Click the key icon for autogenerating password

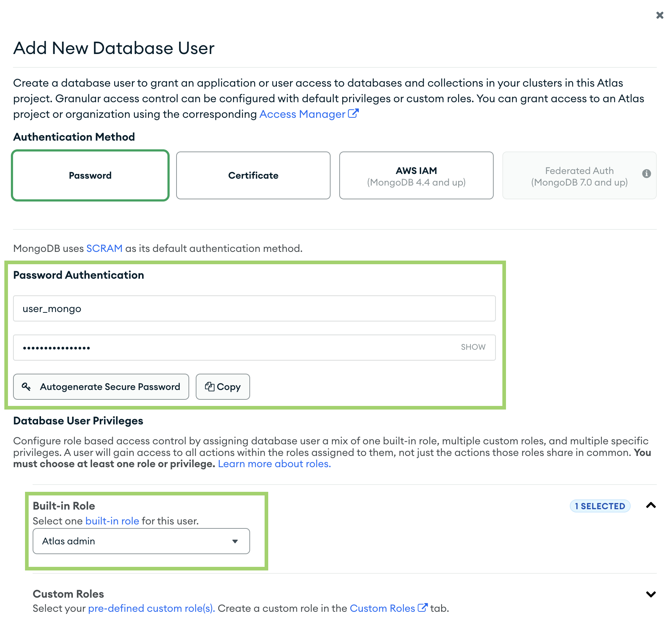pos(26,387)
